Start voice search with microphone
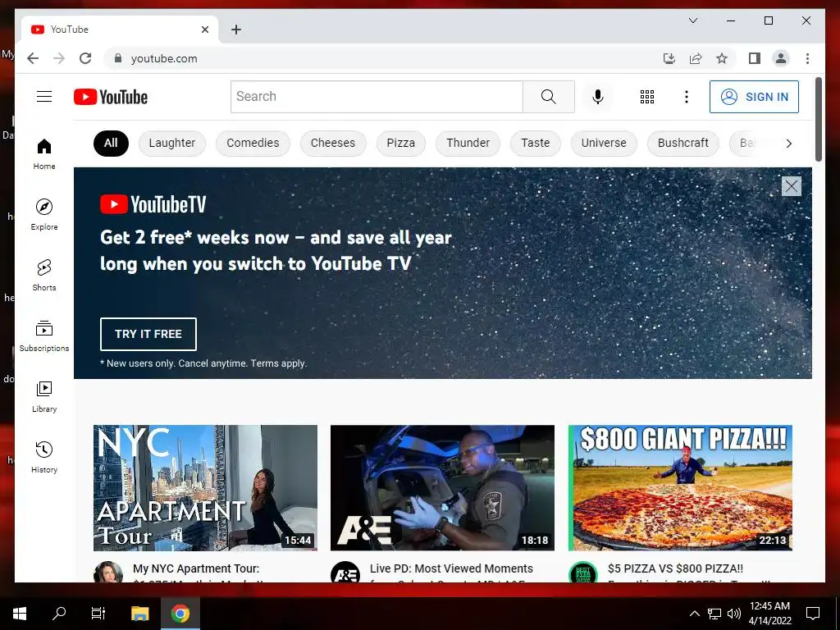This screenshot has width=840, height=630. point(598,97)
